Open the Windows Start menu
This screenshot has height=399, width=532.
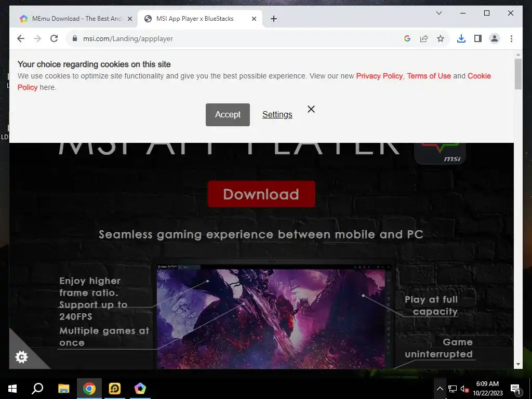point(12,389)
